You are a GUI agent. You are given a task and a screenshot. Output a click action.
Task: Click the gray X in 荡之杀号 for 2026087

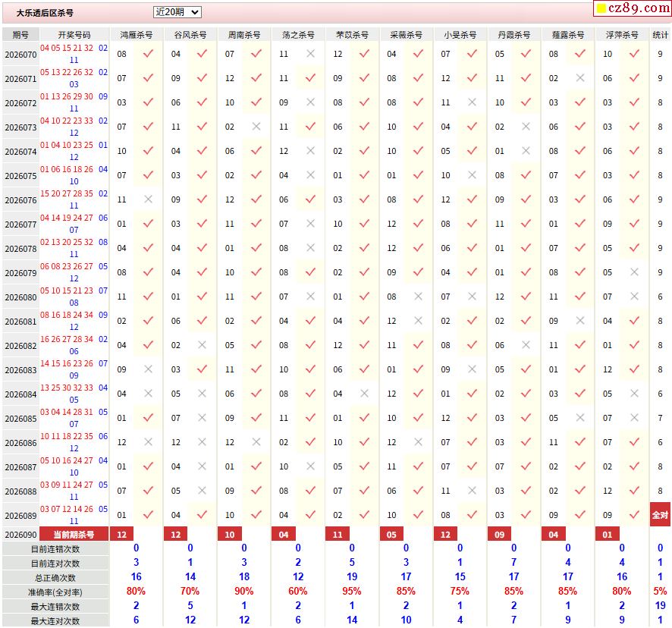tap(310, 466)
